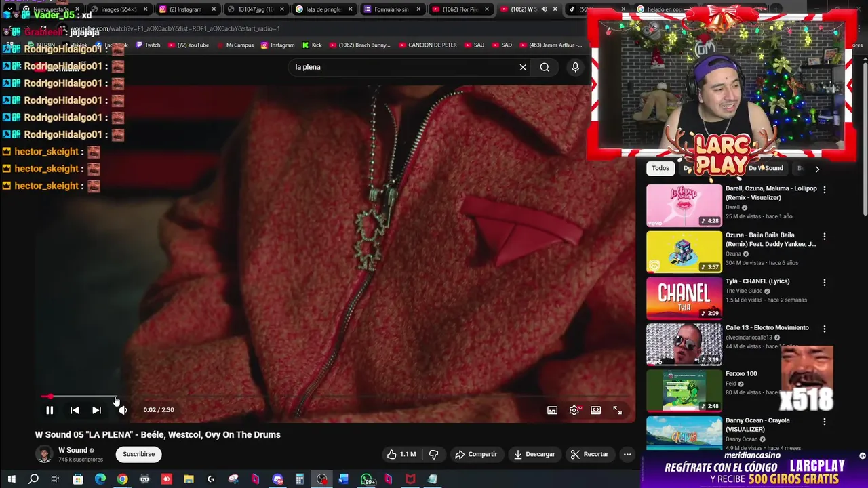The image size is (868, 488).
Task: Open Calculator from taskbar
Action: tap(299, 479)
